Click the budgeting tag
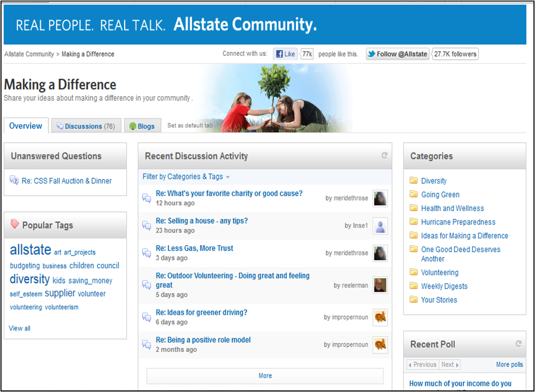The image size is (535, 392). tap(25, 265)
